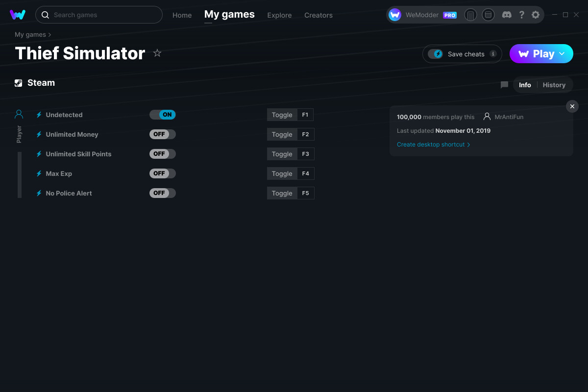This screenshot has width=588, height=392.
Task: Enable the Max Exp toggle
Action: (x=163, y=173)
